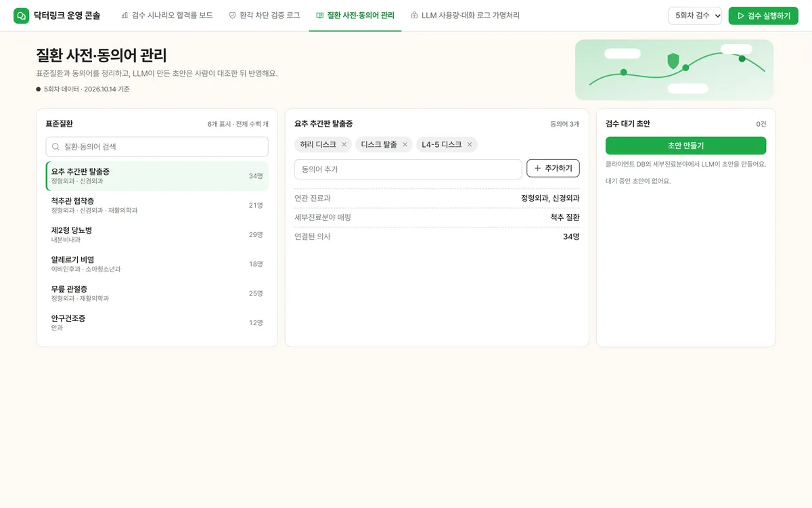812x508 pixels.
Task: Remove the L4-5 디스크 synonym chip
Action: point(470,144)
